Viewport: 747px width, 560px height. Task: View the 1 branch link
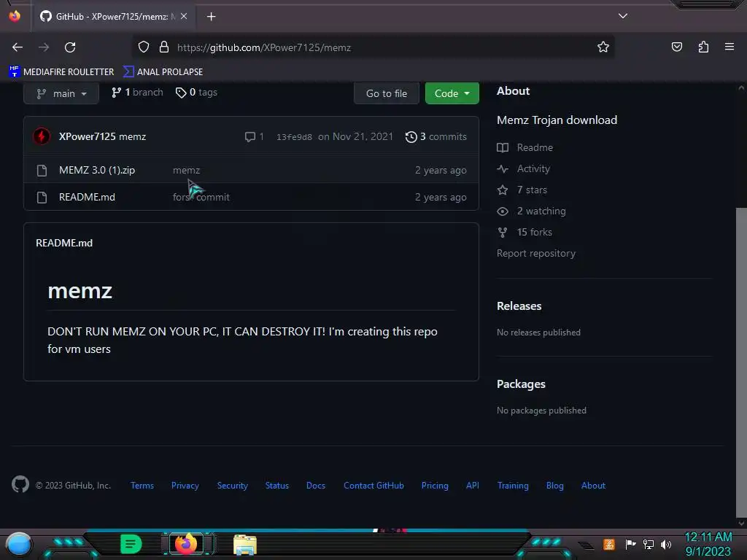(137, 93)
